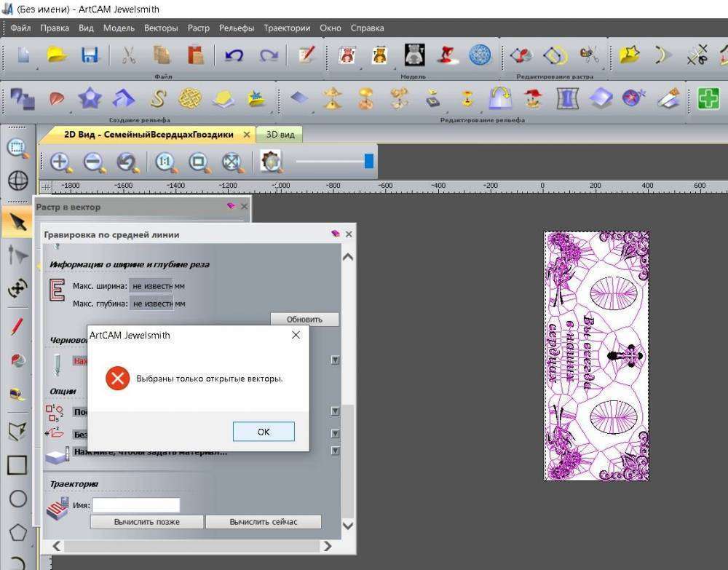Click the Zoom In magnifier icon
The width and height of the screenshot is (728, 570).
[x=59, y=162]
